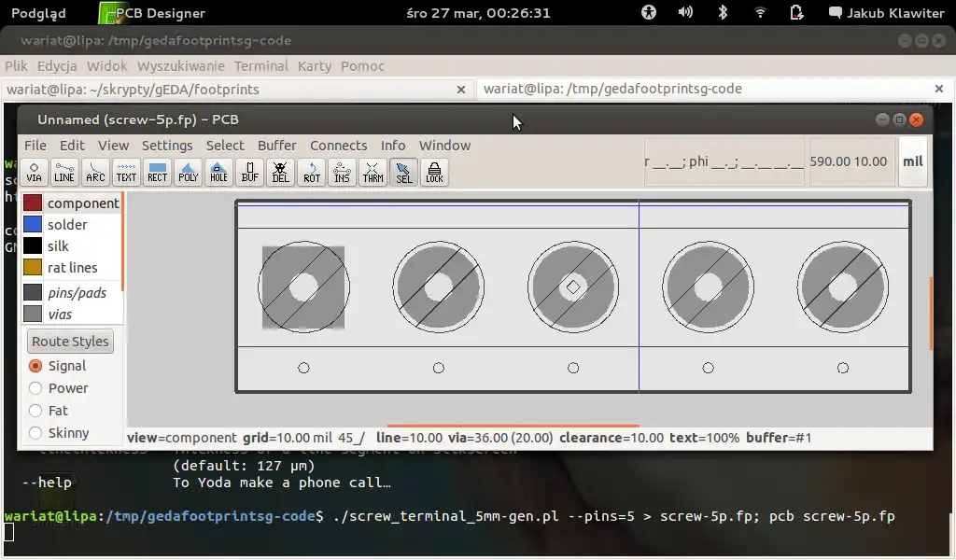Select the VIA tool

tap(35, 173)
